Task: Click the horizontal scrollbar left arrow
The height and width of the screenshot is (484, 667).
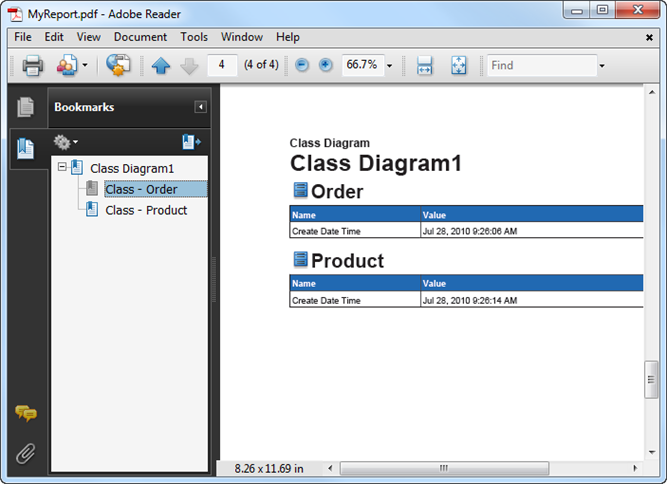Action: point(330,468)
